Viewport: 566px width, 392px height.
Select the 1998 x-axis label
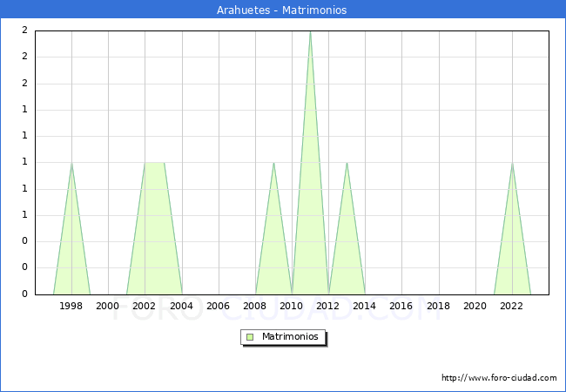click(71, 306)
